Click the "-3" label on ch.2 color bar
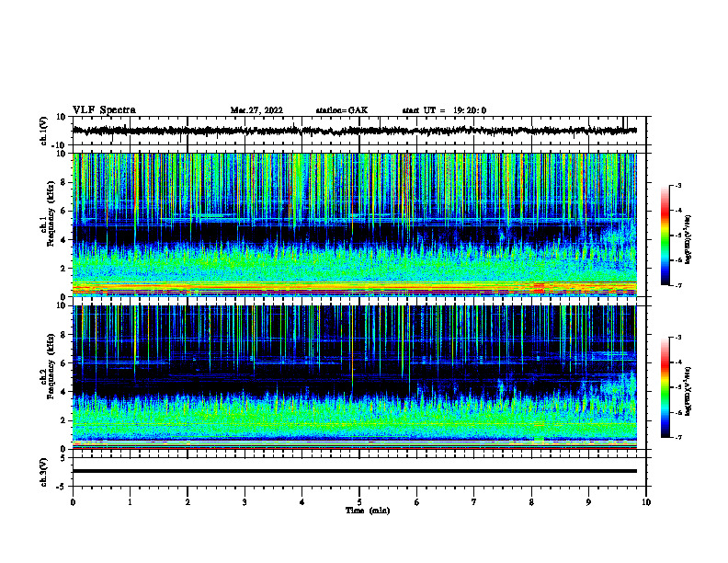This screenshot has width=728, height=563. 678,338
